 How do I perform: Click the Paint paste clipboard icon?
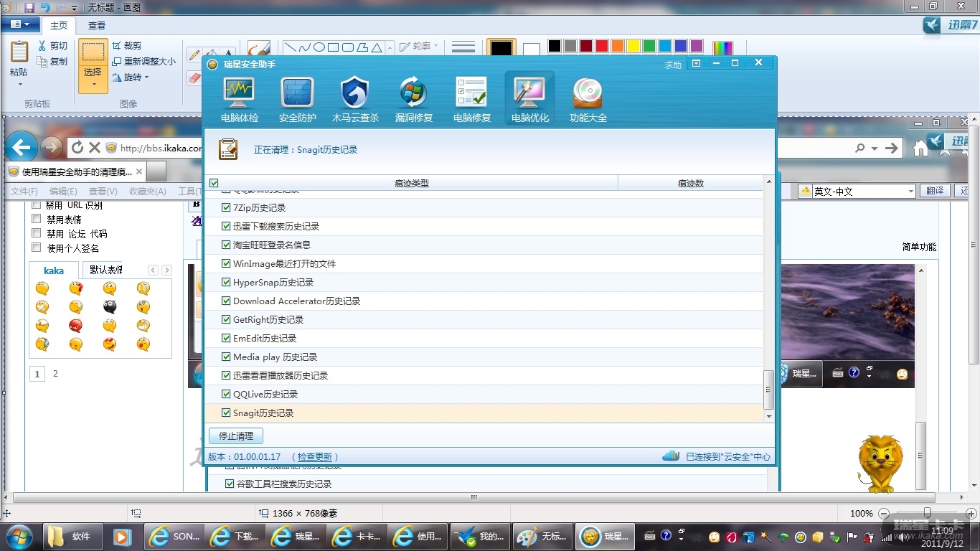pos(19,52)
